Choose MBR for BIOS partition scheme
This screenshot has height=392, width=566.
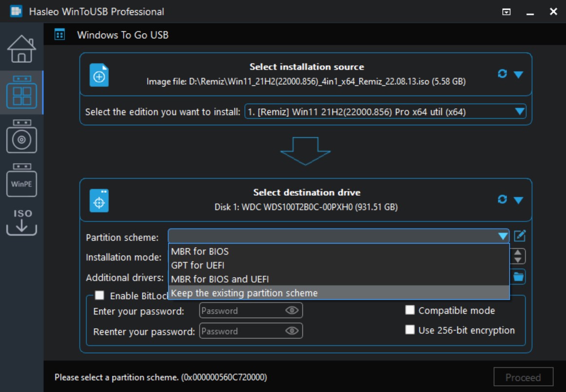click(x=339, y=251)
